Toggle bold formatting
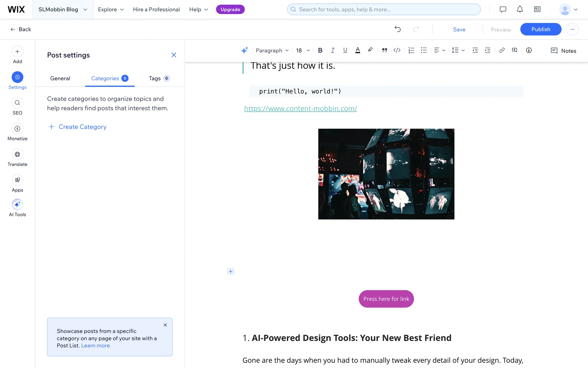 point(320,51)
